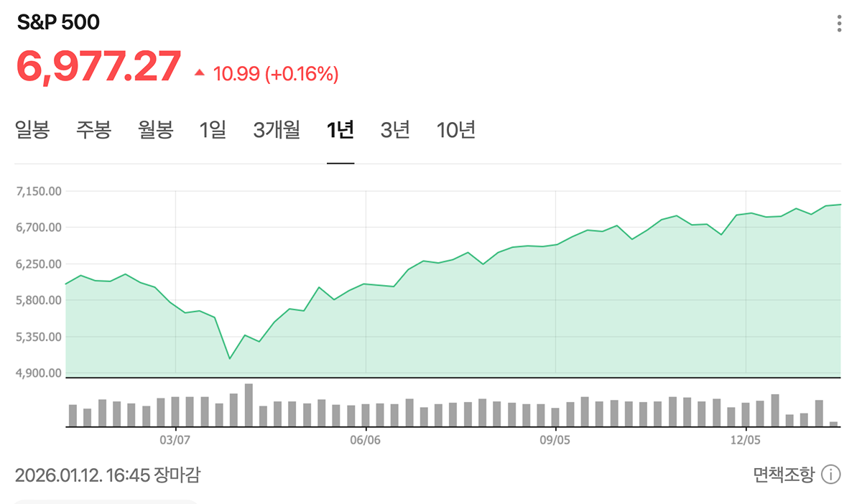Click the S&P 500 index title
862x504 pixels.
[58, 23]
